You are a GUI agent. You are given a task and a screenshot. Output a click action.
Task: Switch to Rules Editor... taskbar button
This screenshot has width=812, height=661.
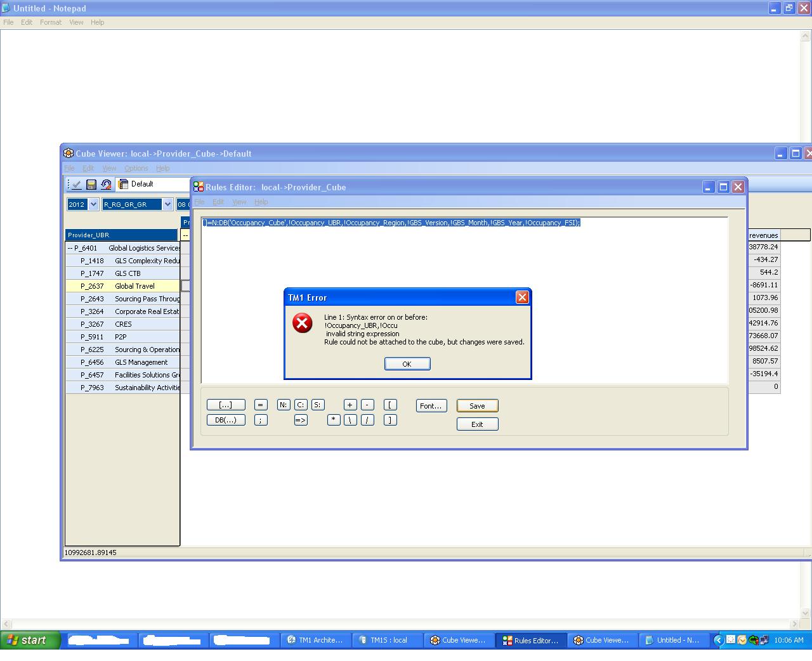coord(530,640)
